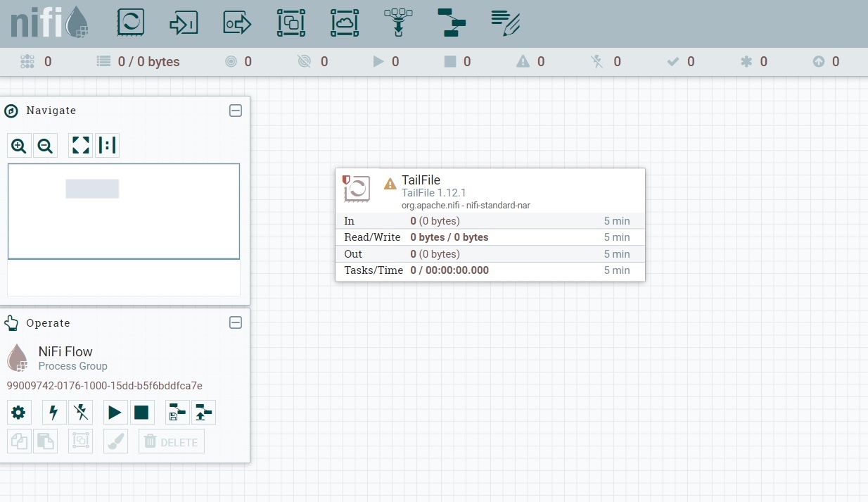
Task: Stop the flow with stop button
Action: (x=142, y=413)
